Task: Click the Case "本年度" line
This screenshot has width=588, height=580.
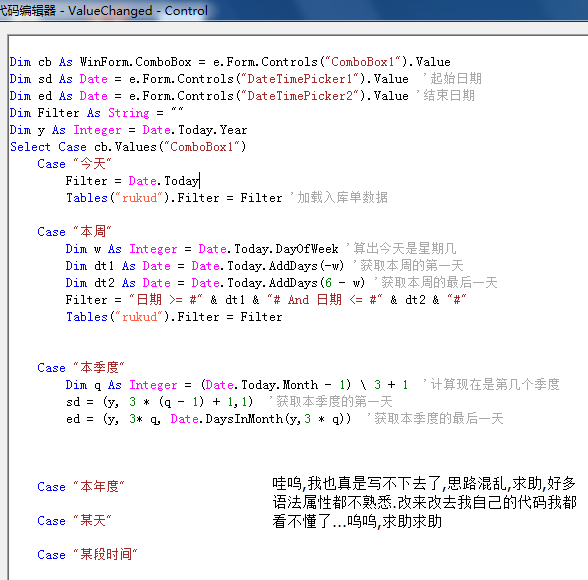Action: [81, 487]
